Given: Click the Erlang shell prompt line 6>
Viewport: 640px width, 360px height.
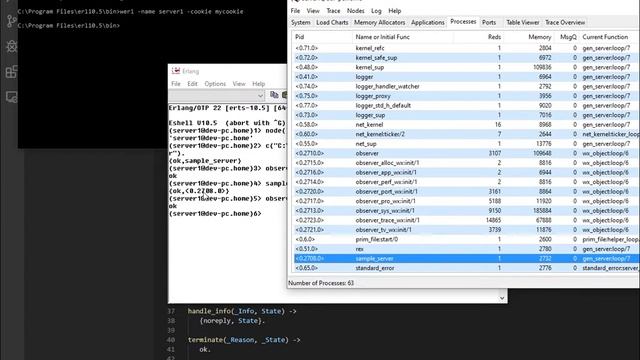Looking at the screenshot, I should click(215, 213).
